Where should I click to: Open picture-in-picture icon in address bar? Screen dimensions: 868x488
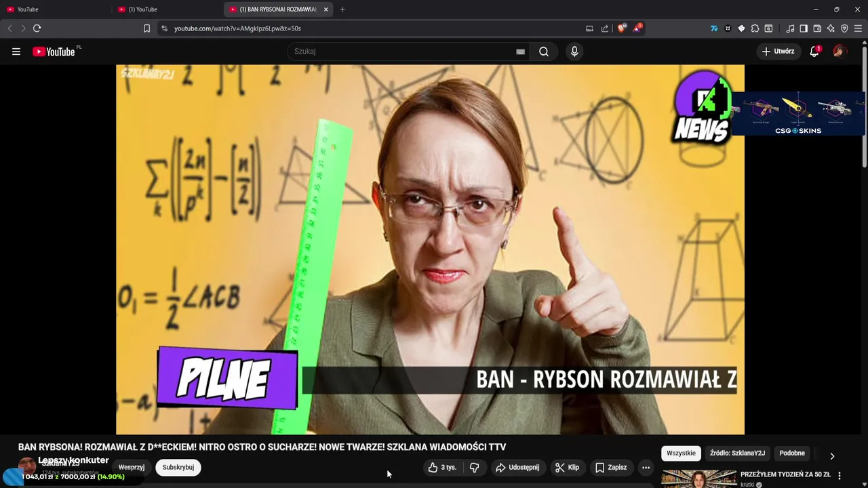589,28
